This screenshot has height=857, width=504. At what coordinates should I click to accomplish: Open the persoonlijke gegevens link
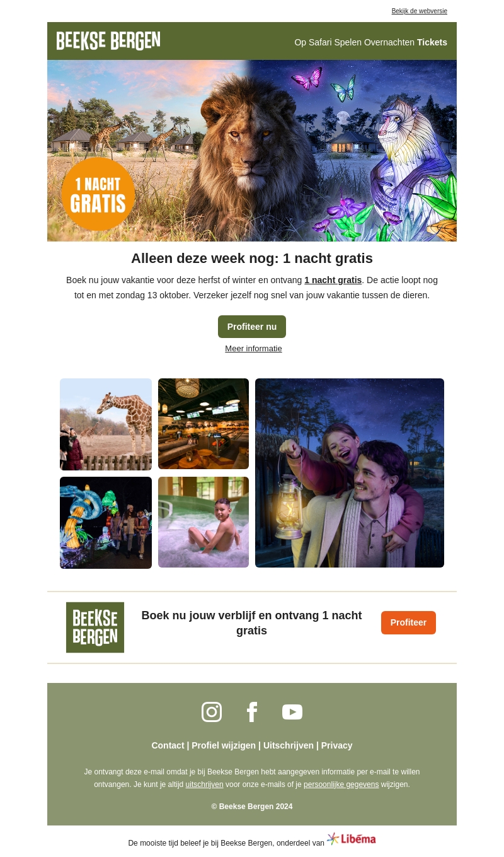[x=341, y=784]
